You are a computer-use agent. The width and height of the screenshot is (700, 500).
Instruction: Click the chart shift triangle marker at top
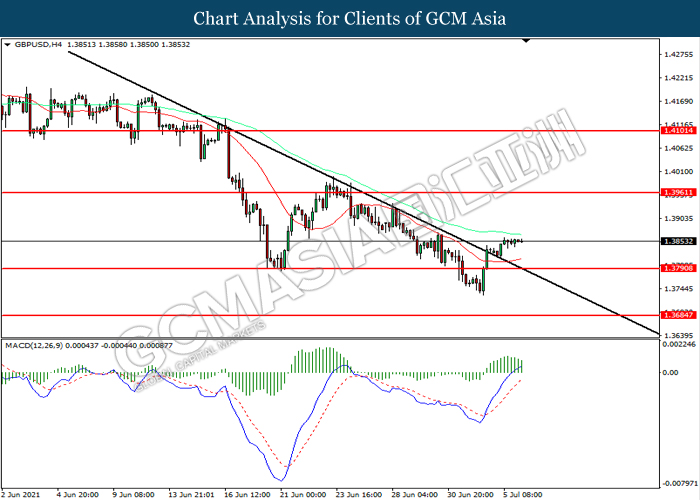[526, 41]
